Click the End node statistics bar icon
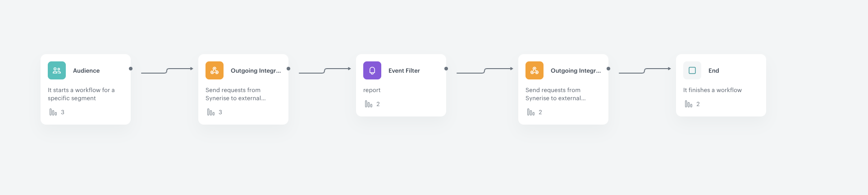The width and height of the screenshot is (868, 195). pos(689,104)
